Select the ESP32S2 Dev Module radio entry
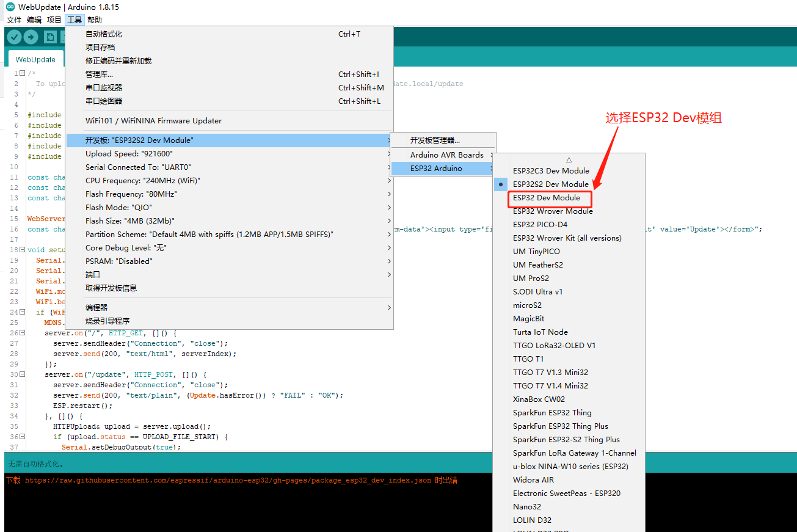This screenshot has width=797, height=532. (551, 184)
